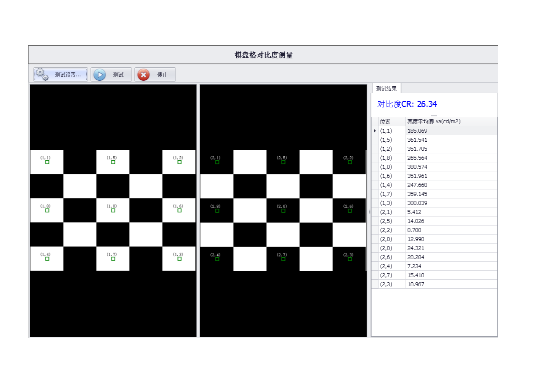The height and width of the screenshot is (380, 540).
Task: Click the window title 棋盘格对比度测量
Action: [x=263, y=55]
